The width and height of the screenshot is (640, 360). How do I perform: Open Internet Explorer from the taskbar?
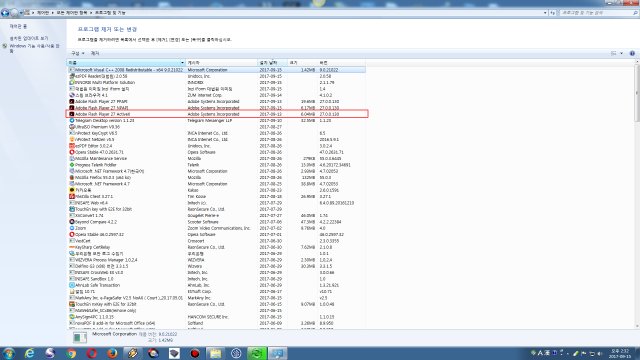[x=29, y=353]
